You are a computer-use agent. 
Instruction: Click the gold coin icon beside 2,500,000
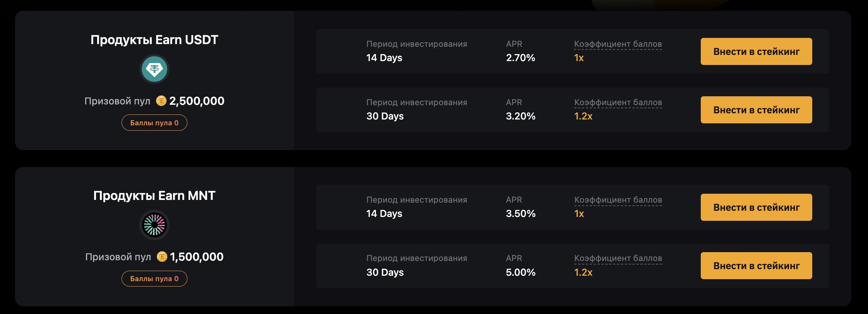point(161,101)
